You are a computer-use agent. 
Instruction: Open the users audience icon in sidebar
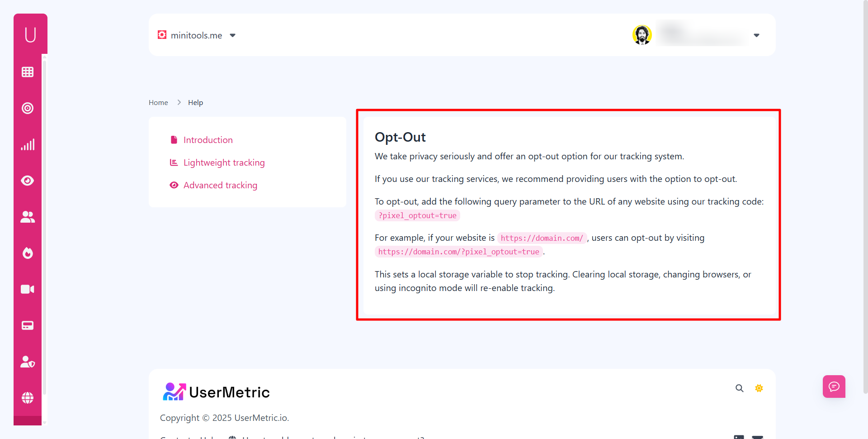click(28, 217)
